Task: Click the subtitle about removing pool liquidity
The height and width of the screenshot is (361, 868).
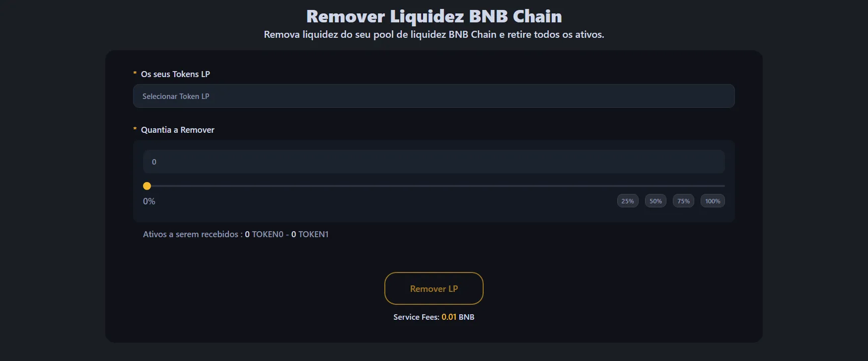Action: [434, 34]
